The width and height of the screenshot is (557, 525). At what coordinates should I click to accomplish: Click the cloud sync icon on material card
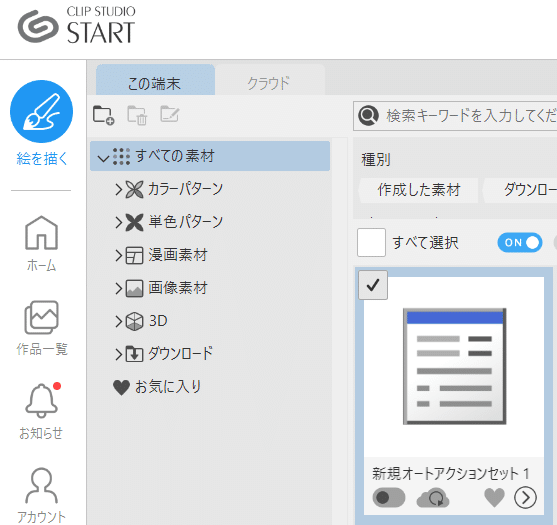coord(433,498)
